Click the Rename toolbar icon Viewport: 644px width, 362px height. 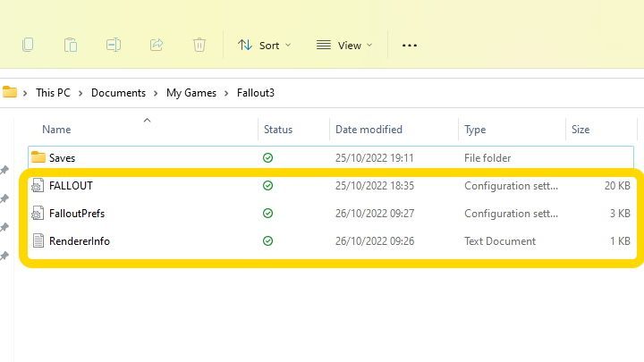[114, 45]
